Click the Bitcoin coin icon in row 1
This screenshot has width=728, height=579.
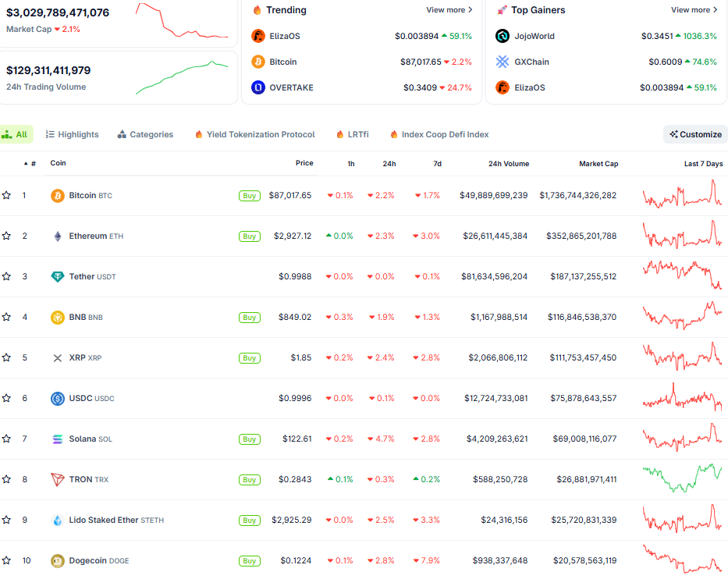click(57, 195)
